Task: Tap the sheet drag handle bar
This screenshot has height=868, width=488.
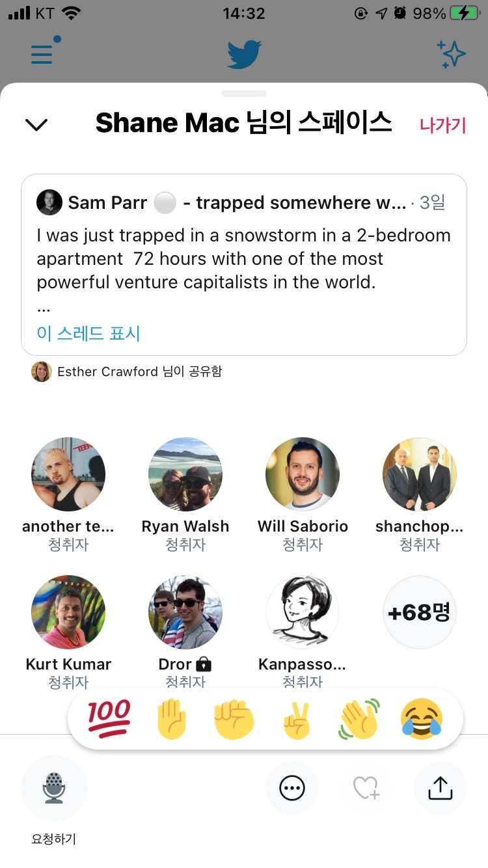Action: [x=244, y=94]
